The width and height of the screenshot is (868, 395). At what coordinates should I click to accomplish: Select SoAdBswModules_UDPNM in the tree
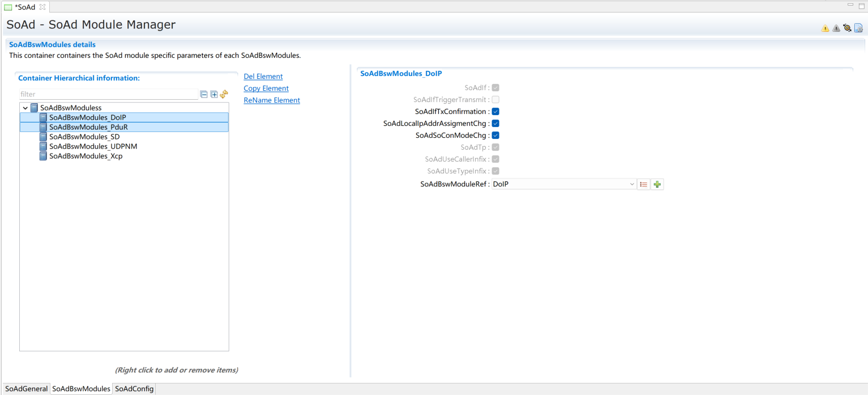click(x=93, y=146)
